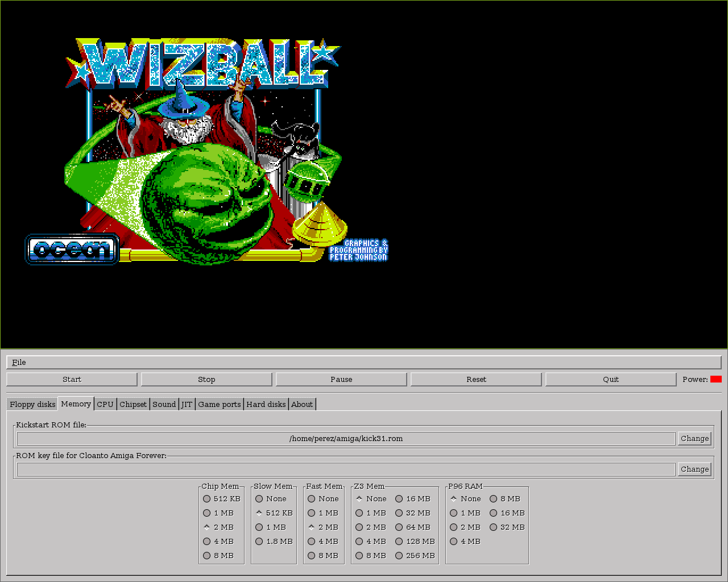The width and height of the screenshot is (728, 582).
Task: Choose 4 MB for Fast Mem
Action: 323,542
